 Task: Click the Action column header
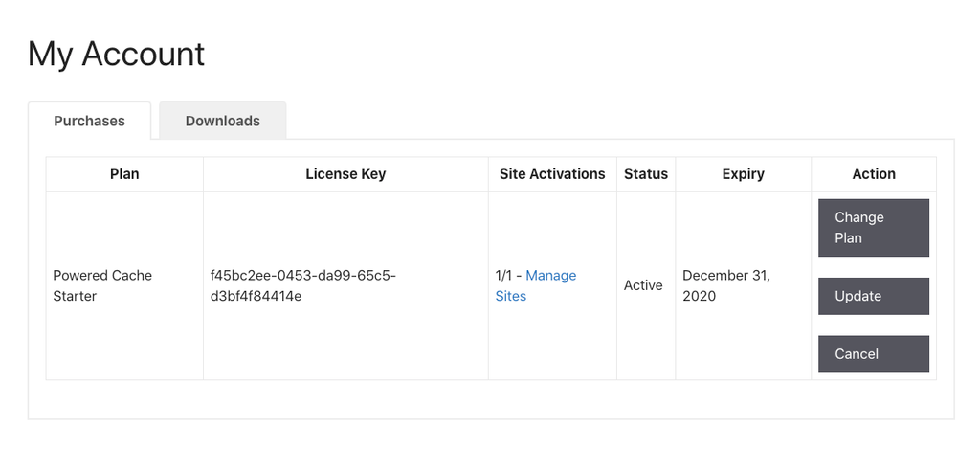874,174
